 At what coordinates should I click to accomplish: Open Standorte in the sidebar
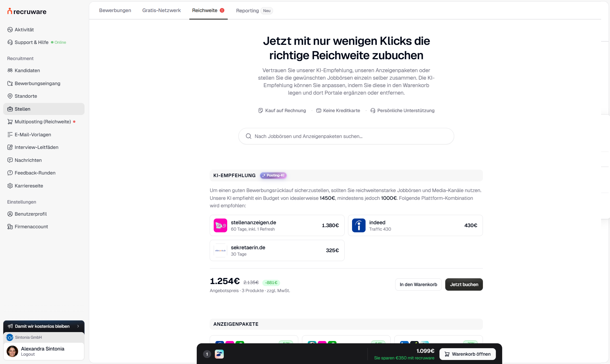click(26, 96)
